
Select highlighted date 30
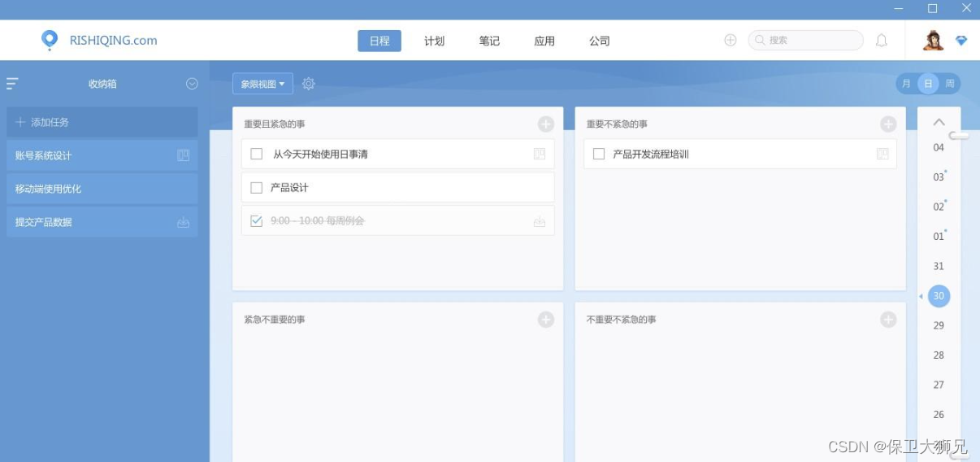(939, 296)
